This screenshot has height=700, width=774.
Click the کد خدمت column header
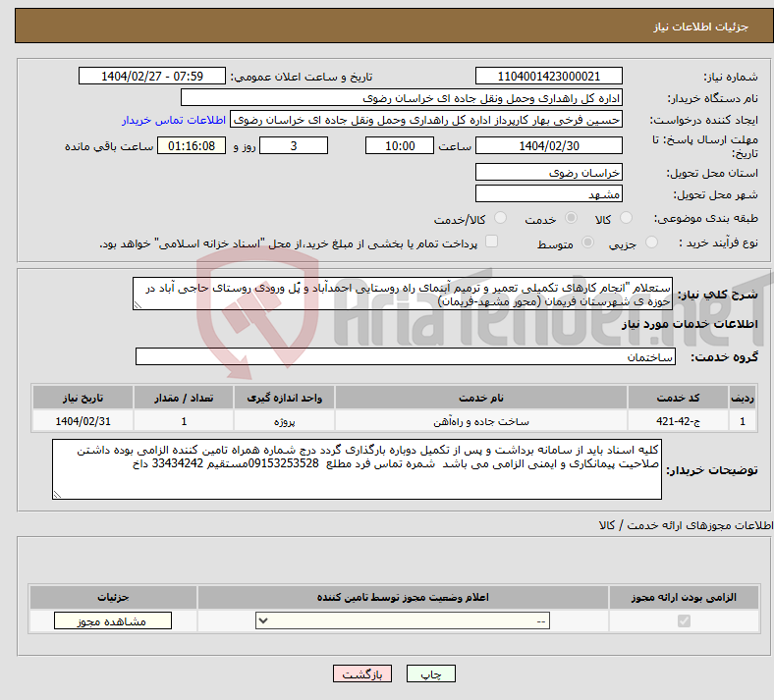(679, 398)
